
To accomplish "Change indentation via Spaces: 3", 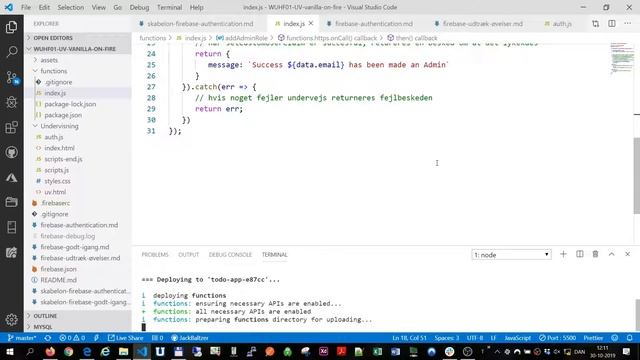I will tap(447, 338).
